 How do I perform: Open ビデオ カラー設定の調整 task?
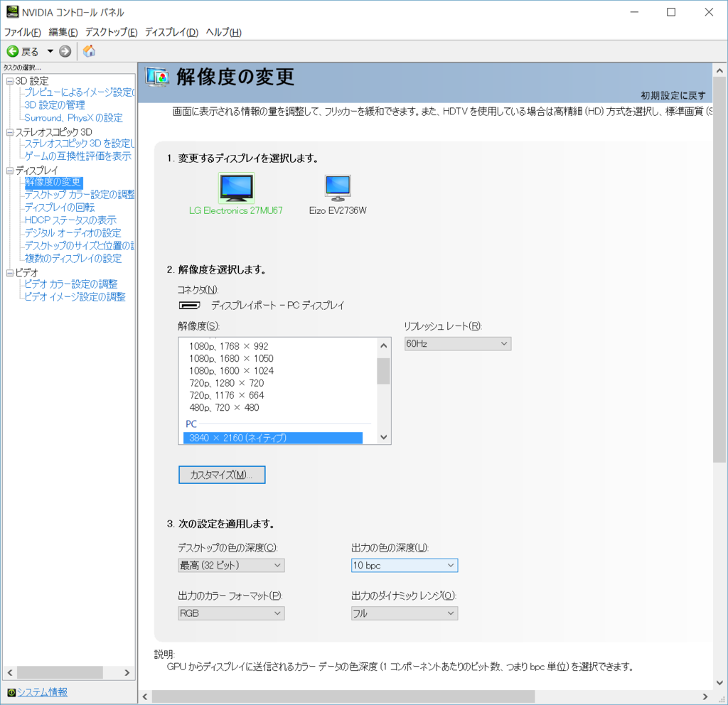[71, 284]
